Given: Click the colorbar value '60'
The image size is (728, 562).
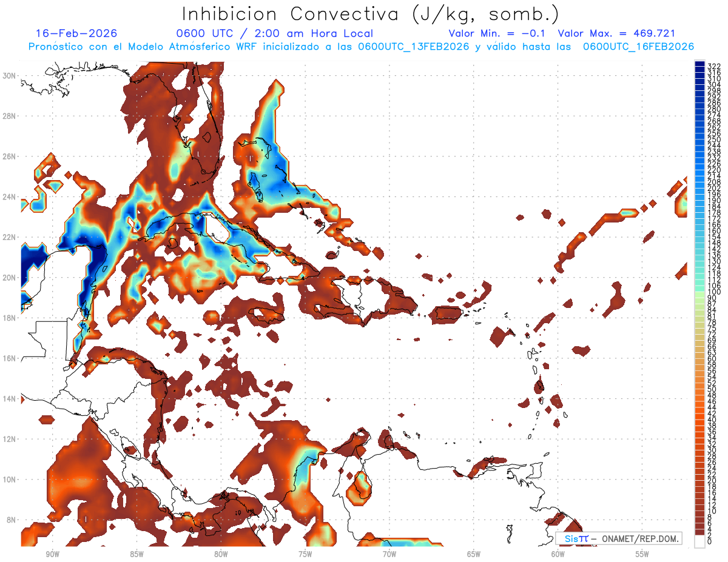Looking at the screenshot, I should coord(712,358).
